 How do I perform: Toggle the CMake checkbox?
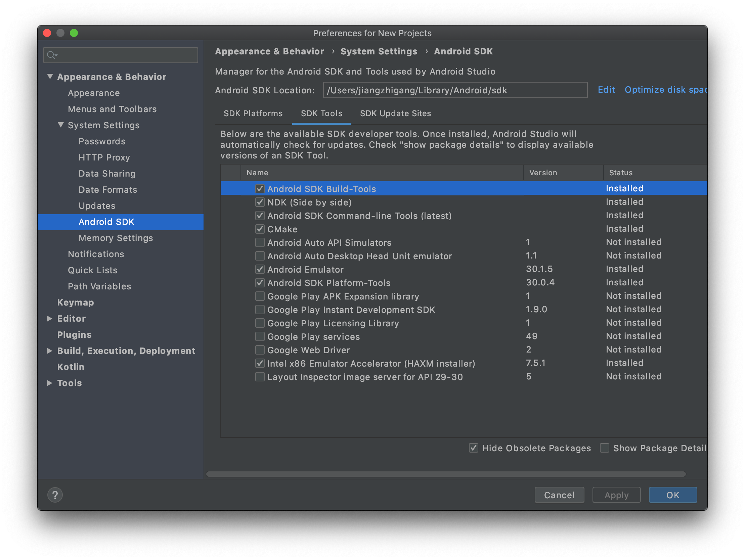click(x=260, y=229)
